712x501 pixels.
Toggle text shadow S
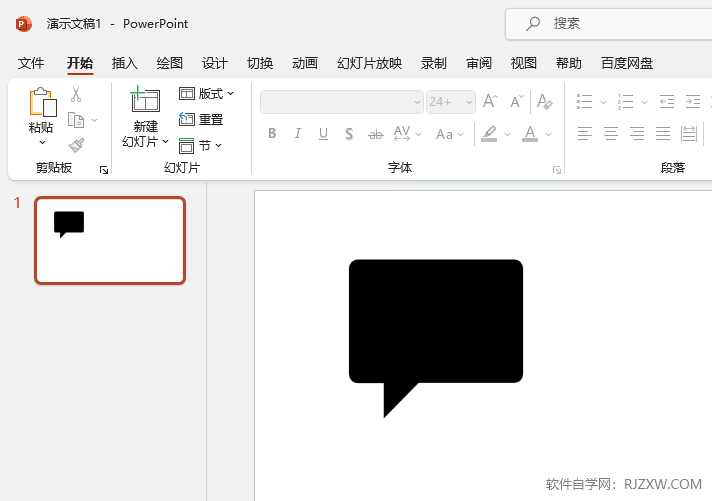click(349, 134)
